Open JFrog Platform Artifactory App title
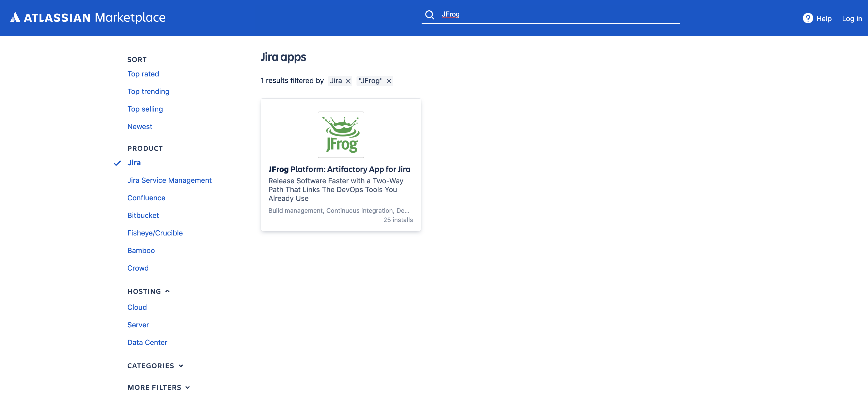The image size is (868, 410). pyautogui.click(x=339, y=169)
